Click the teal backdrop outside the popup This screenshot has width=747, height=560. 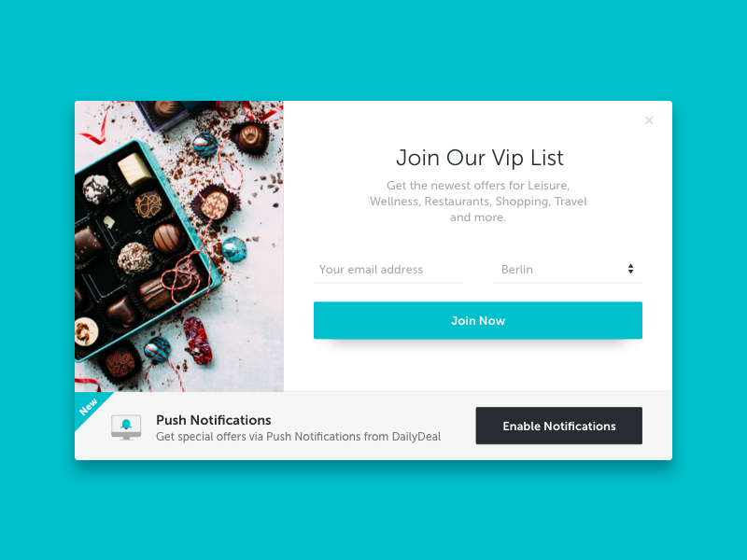373,48
